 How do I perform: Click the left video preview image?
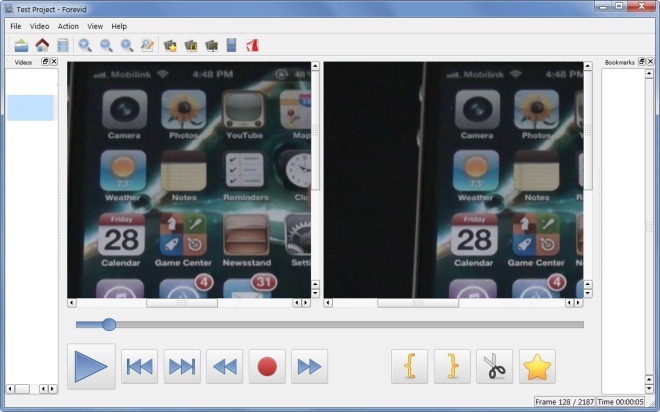click(189, 180)
